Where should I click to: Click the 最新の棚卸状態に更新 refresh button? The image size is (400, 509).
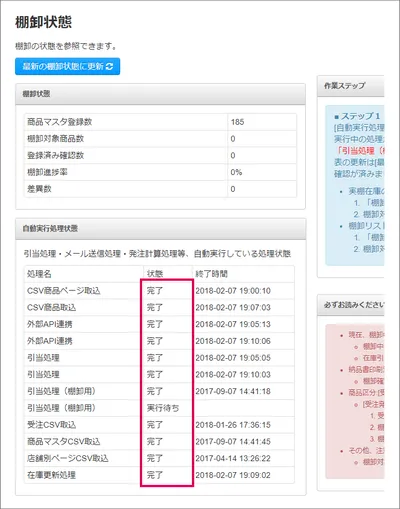pyautogui.click(x=67, y=66)
